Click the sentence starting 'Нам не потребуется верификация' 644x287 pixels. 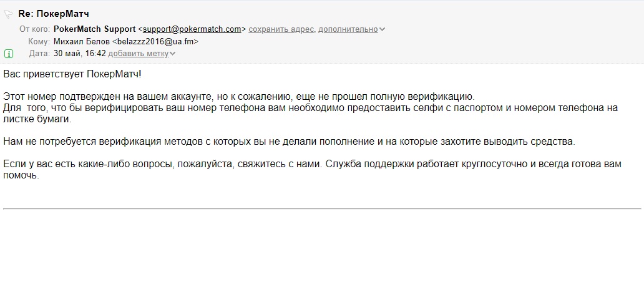click(289, 142)
